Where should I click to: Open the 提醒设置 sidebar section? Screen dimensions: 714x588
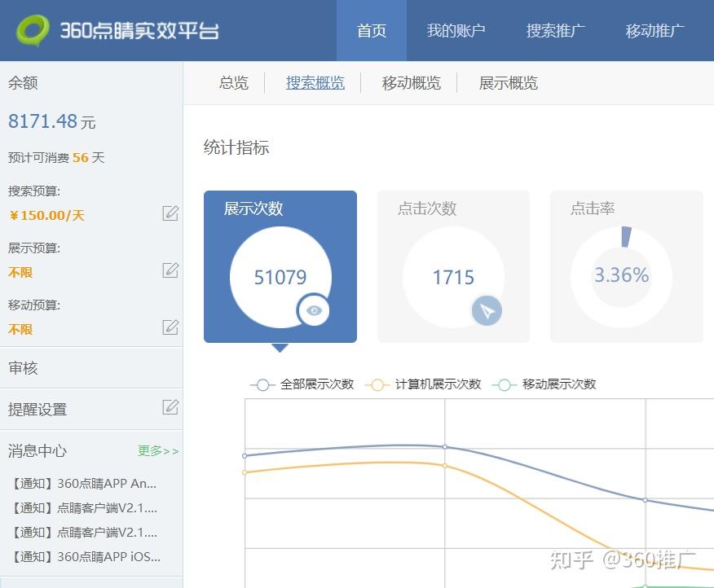coord(37,409)
